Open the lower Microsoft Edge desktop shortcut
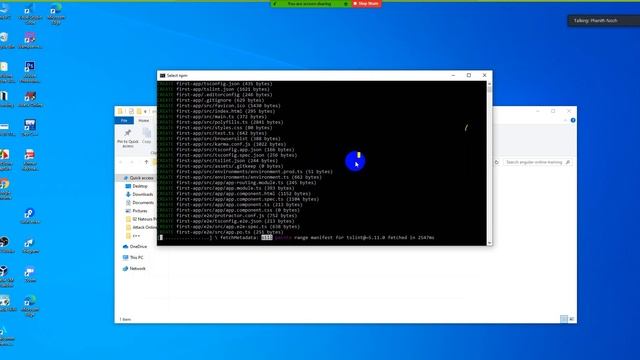The image size is (640, 360). [x=30, y=305]
